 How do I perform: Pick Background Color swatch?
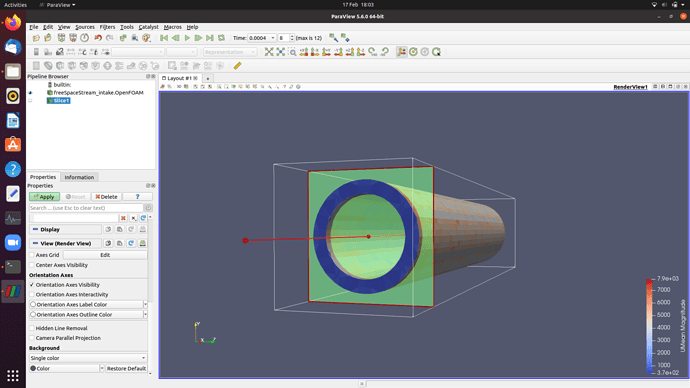tap(33, 369)
